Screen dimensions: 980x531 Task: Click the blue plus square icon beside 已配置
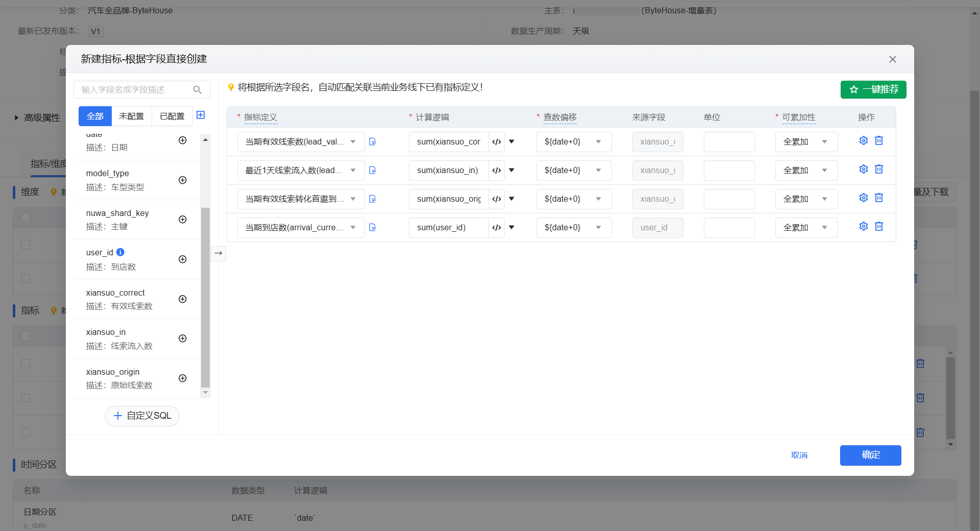pos(201,115)
